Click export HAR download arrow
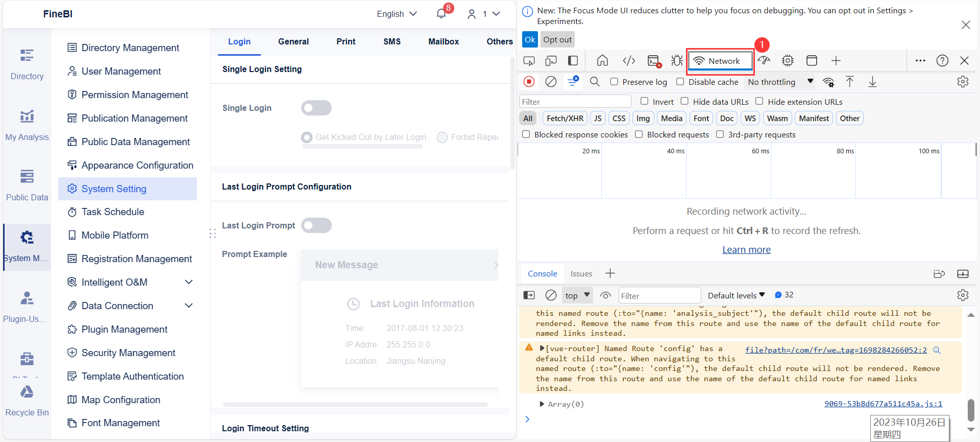 [872, 82]
